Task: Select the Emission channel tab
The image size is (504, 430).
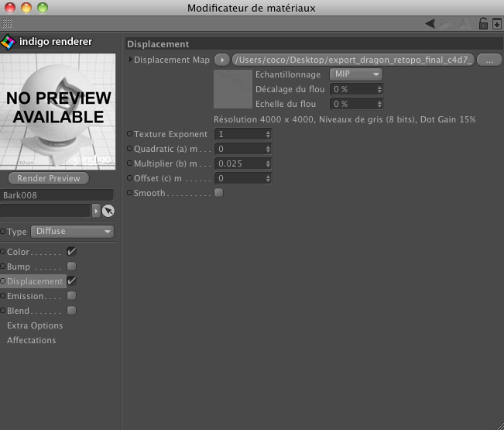Action: coord(25,296)
